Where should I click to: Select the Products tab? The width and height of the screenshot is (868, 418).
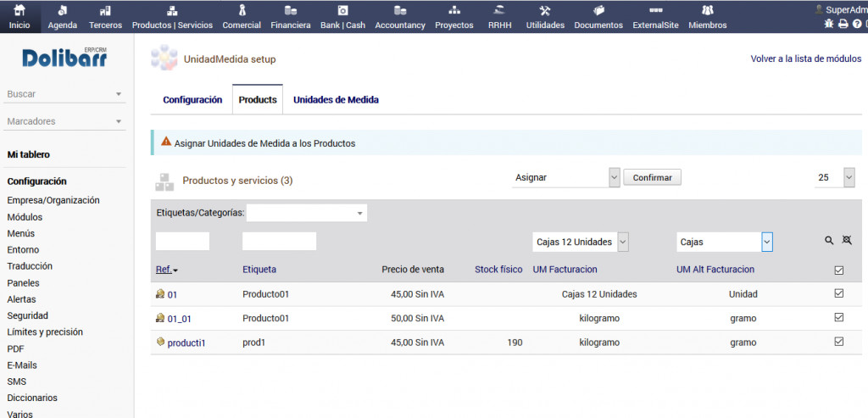(x=258, y=100)
